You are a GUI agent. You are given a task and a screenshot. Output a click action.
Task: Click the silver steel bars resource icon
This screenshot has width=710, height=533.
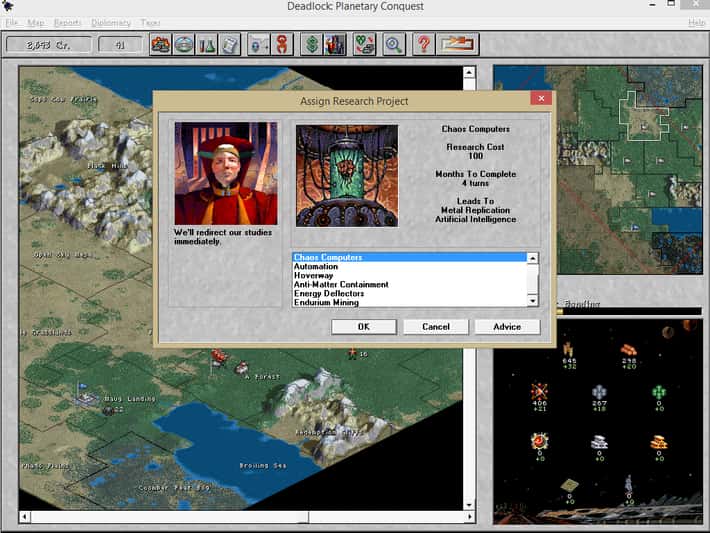(x=599, y=442)
